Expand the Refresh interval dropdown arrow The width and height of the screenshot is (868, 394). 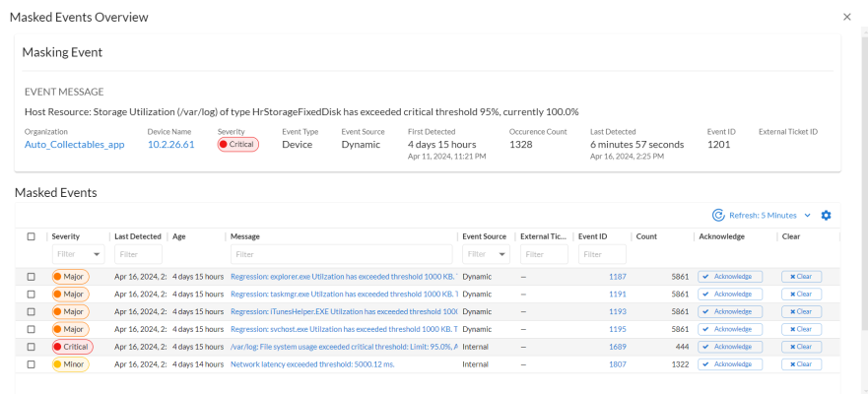[x=808, y=215]
